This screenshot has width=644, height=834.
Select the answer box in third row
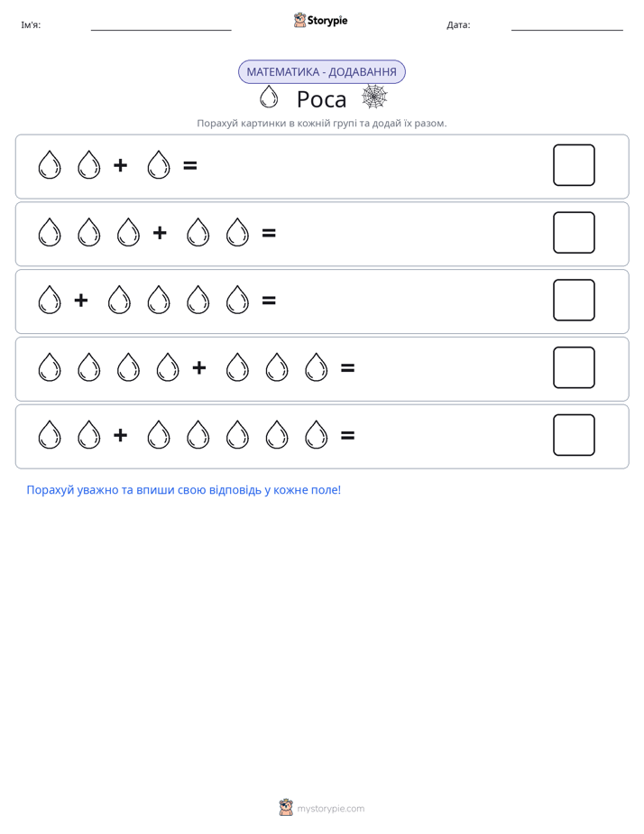tap(574, 300)
